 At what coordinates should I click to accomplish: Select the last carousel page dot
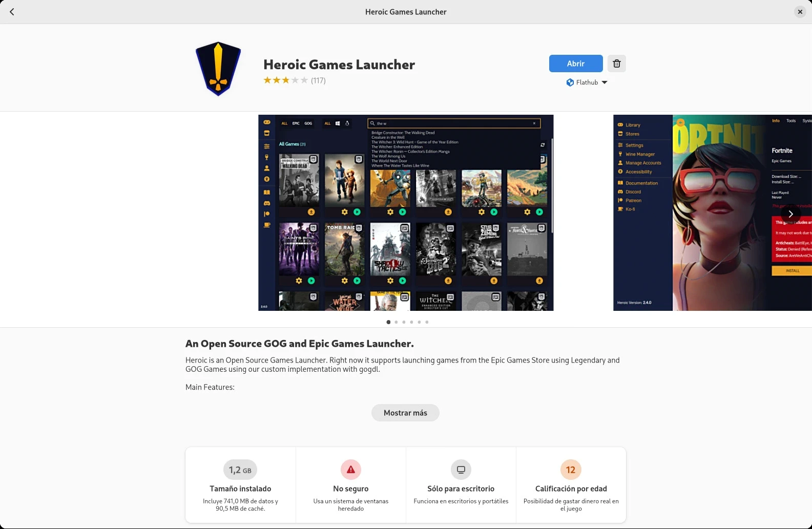pos(427,322)
